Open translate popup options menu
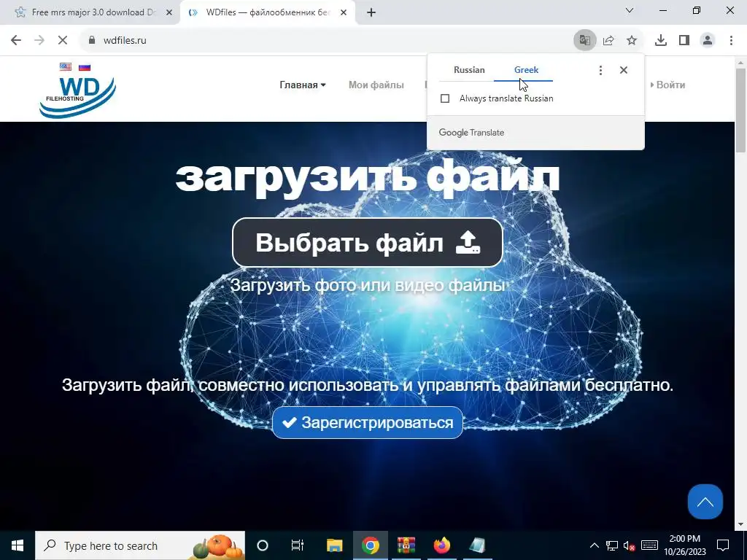Image resolution: width=747 pixels, height=560 pixels. [600, 70]
